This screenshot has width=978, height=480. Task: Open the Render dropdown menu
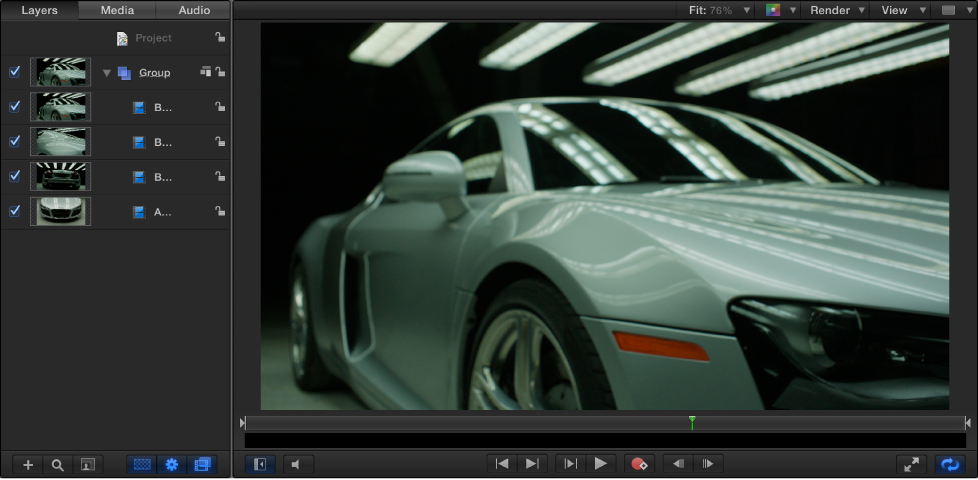[838, 10]
